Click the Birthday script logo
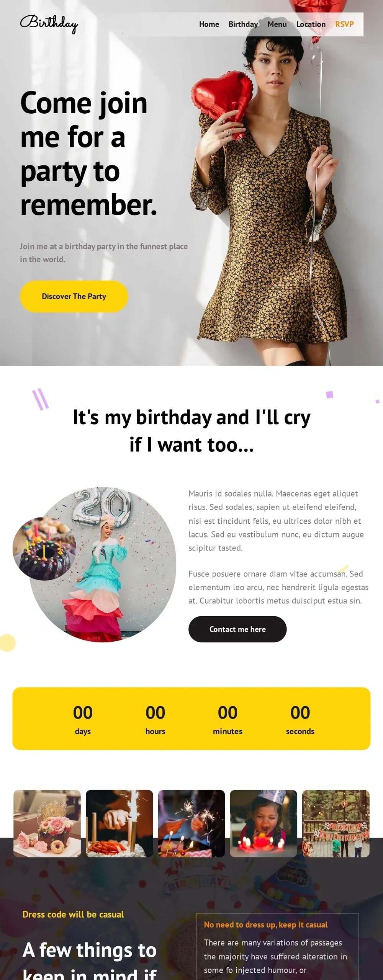Screen dimensions: 383x980 point(49,24)
